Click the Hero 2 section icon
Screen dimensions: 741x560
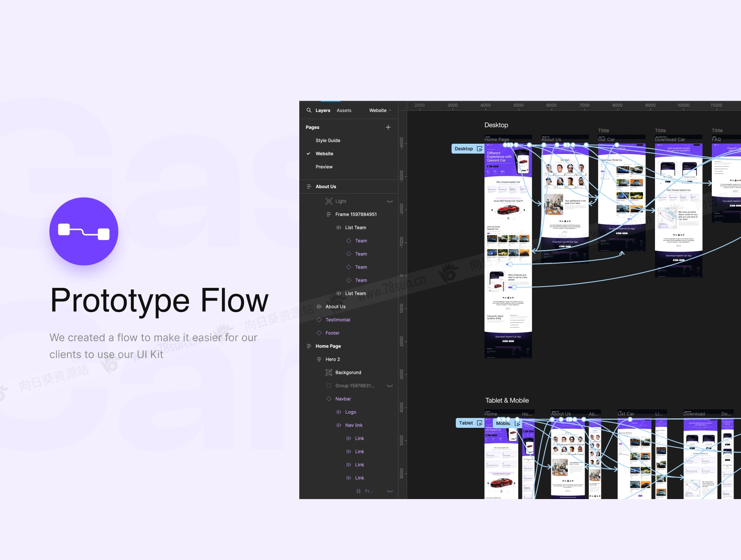pyautogui.click(x=319, y=359)
